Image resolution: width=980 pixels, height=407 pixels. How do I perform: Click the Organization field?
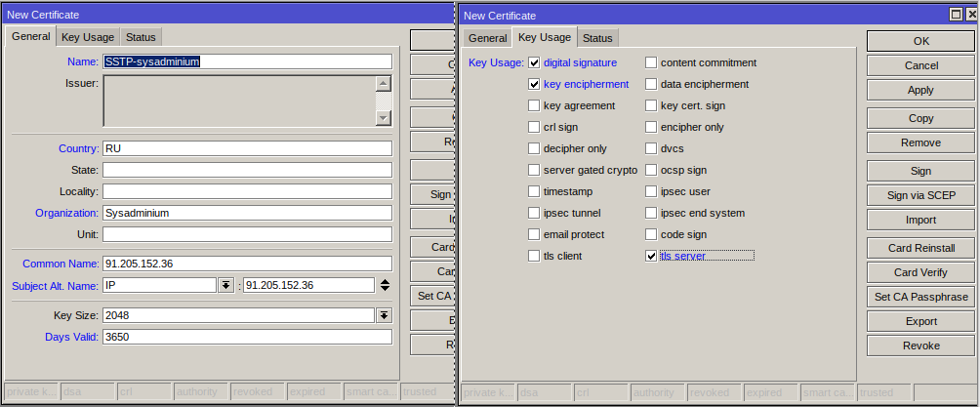click(x=248, y=213)
